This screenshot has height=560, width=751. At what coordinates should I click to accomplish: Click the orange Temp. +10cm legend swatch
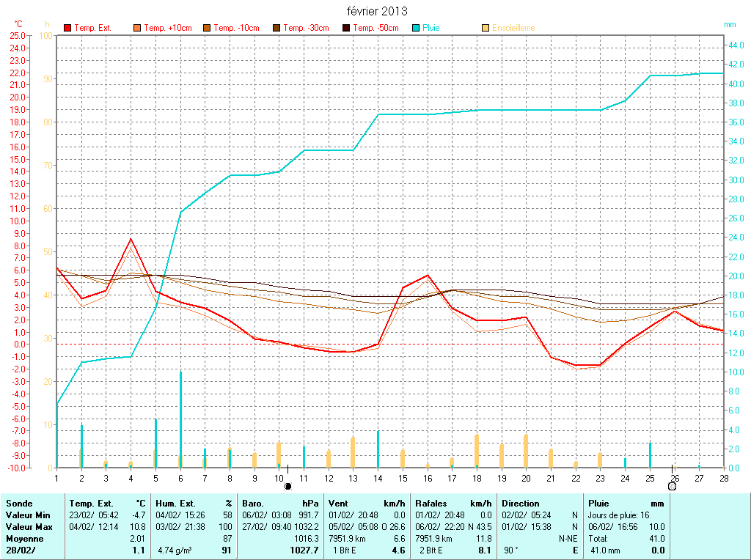[138, 28]
